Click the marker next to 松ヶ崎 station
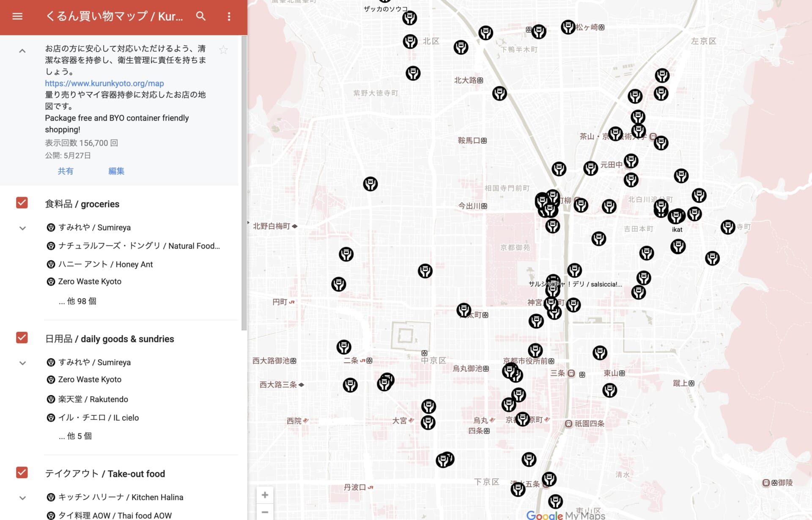Image resolution: width=812 pixels, height=520 pixels. [568, 27]
